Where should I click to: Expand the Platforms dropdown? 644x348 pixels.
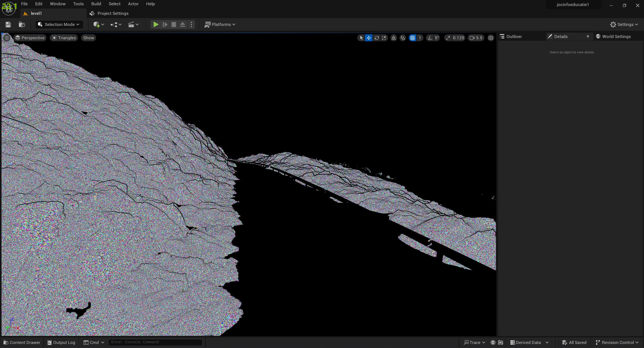pyautogui.click(x=220, y=24)
